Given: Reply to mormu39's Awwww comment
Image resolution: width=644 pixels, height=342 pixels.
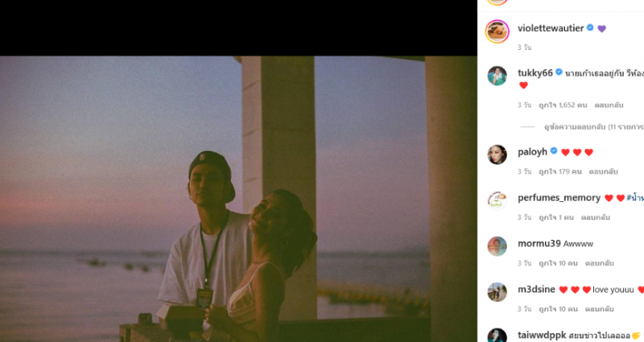Looking at the screenshot, I should [599, 263].
